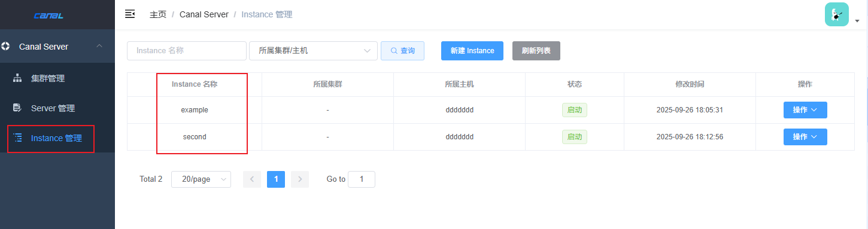Click 刷新列表 button
Screen dimensions: 868x229
[x=536, y=51]
